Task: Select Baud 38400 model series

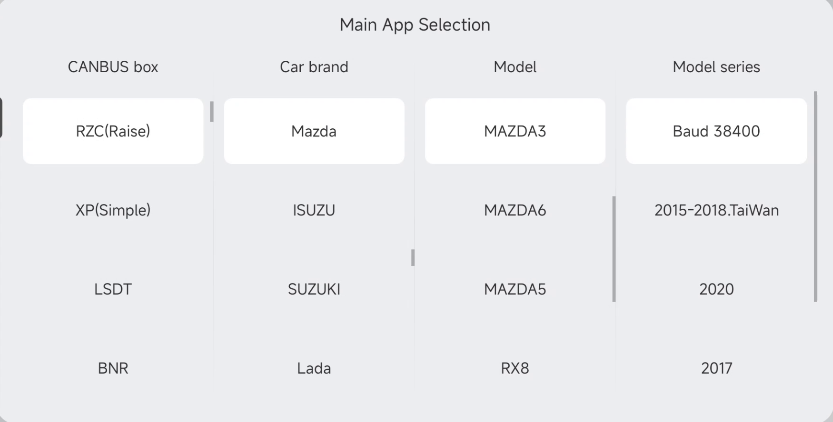Action: (716, 131)
